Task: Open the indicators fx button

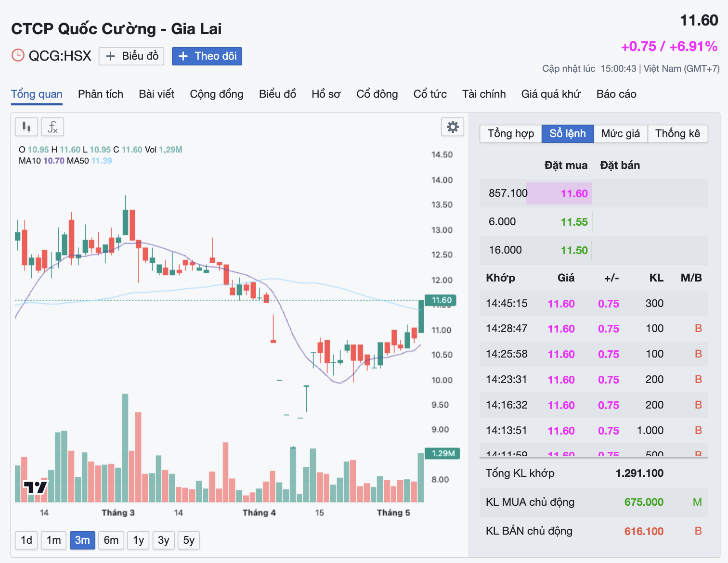Action: [52, 127]
